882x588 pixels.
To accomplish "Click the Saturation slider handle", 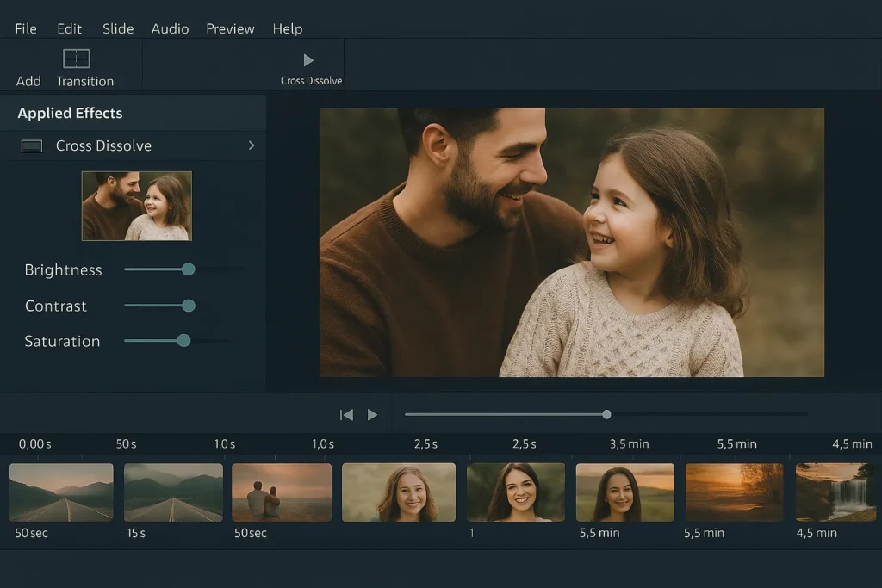I will point(183,341).
